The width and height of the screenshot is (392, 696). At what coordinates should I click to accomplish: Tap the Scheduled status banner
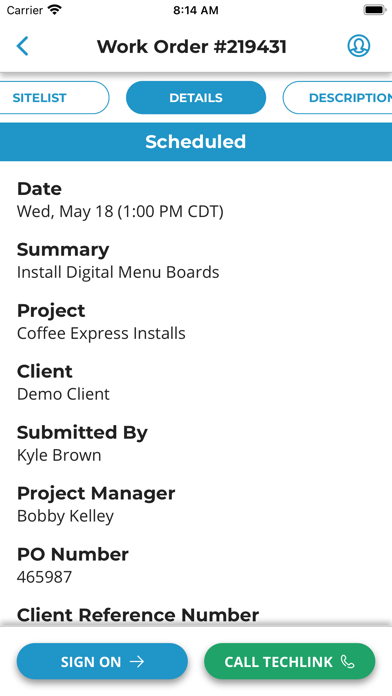point(196,142)
